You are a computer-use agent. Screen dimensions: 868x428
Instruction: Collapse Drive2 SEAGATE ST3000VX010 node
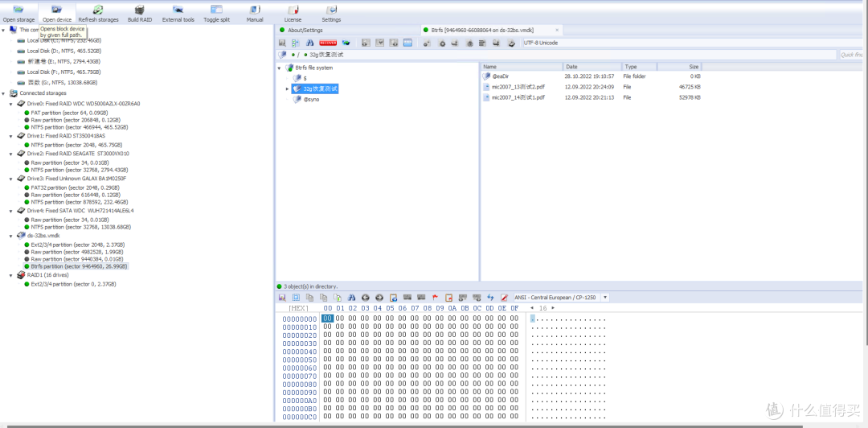pyautogui.click(x=11, y=154)
